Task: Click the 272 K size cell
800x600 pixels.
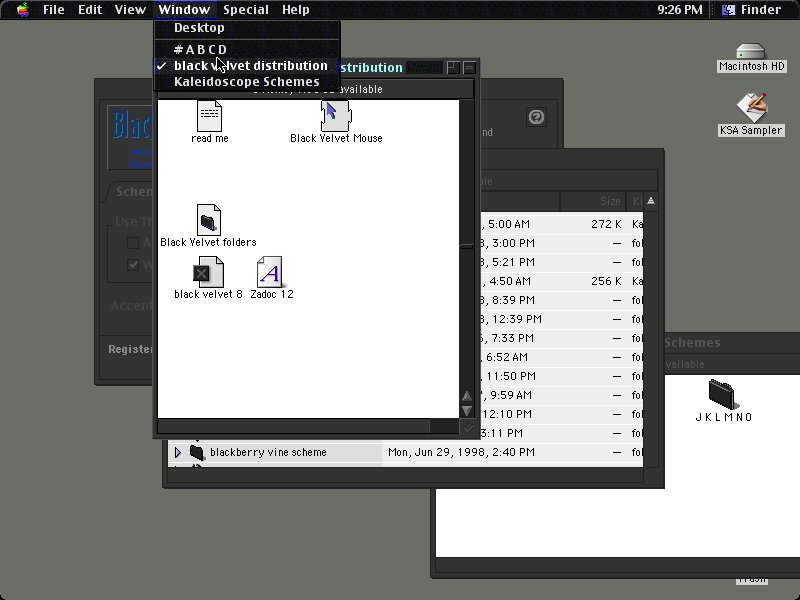Action: point(606,224)
